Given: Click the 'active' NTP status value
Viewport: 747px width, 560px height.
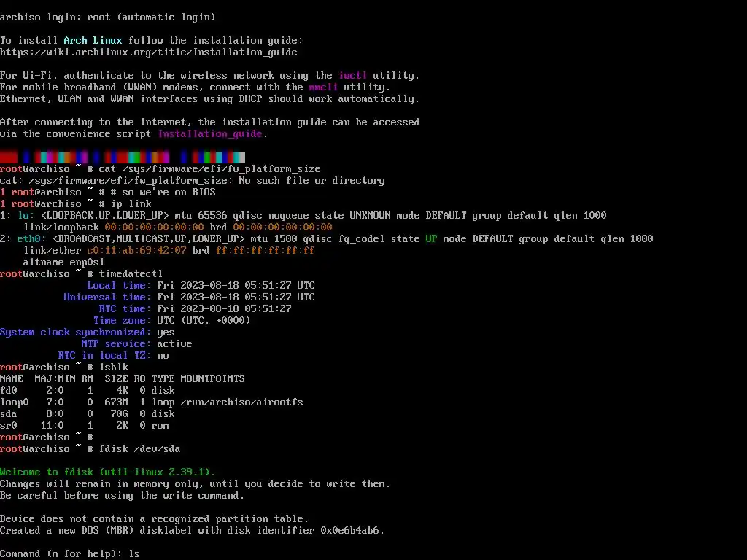Looking at the screenshot, I should click(175, 344).
